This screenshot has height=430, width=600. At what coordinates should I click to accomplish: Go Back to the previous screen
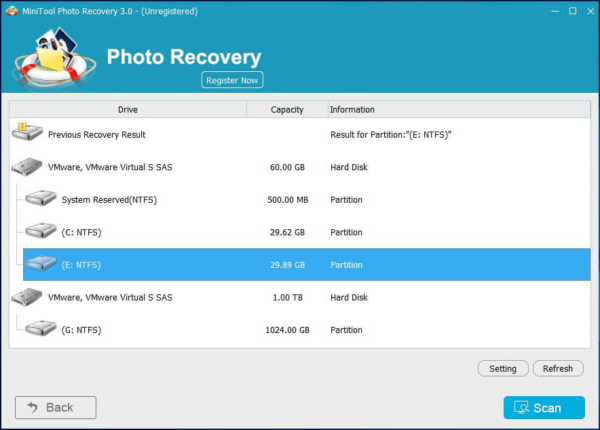pos(56,407)
